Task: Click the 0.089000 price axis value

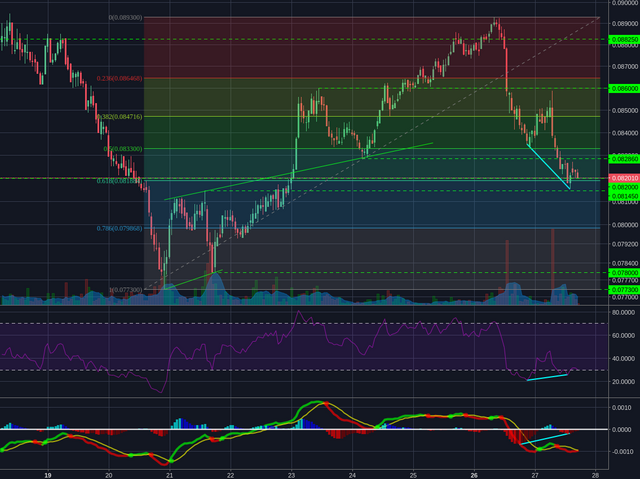Action: 625,23
